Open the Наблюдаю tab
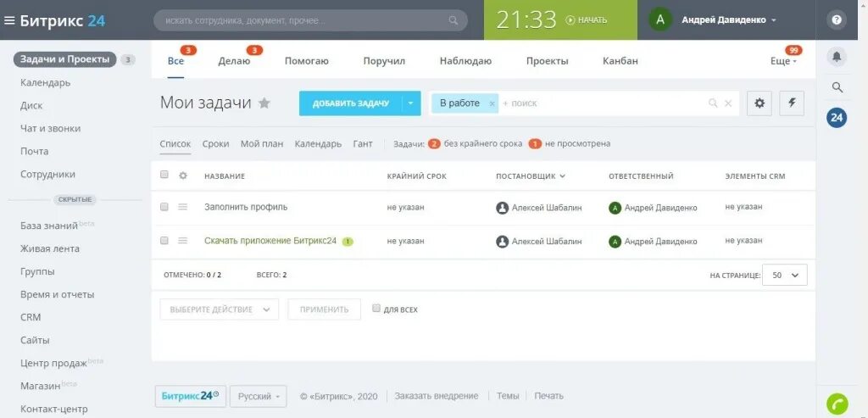Image resolution: width=868 pixels, height=418 pixels. 465,61
